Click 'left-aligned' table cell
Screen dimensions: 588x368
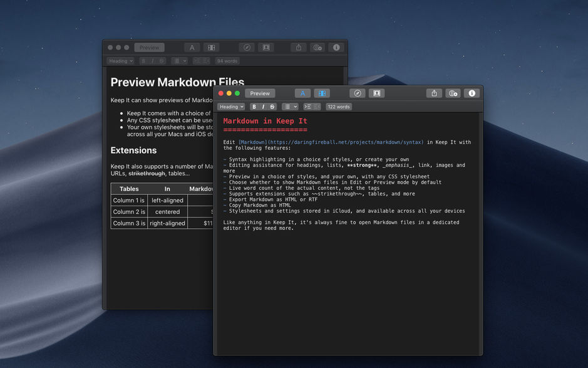coord(167,201)
